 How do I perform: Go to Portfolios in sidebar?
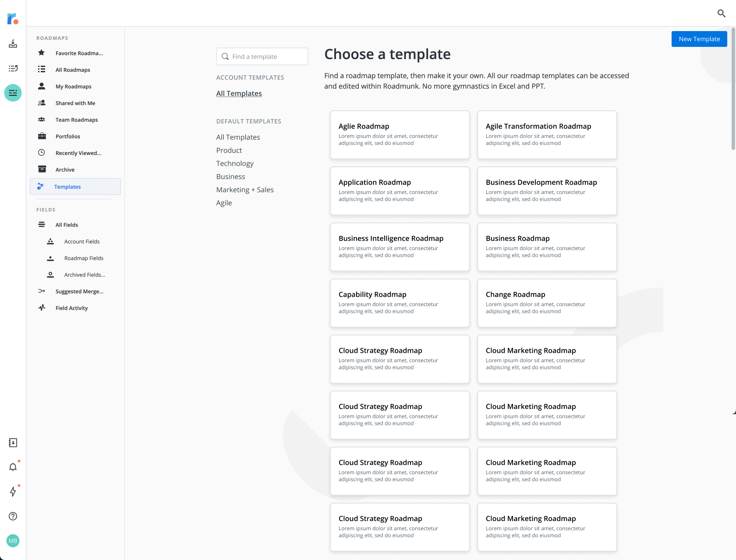(x=68, y=137)
